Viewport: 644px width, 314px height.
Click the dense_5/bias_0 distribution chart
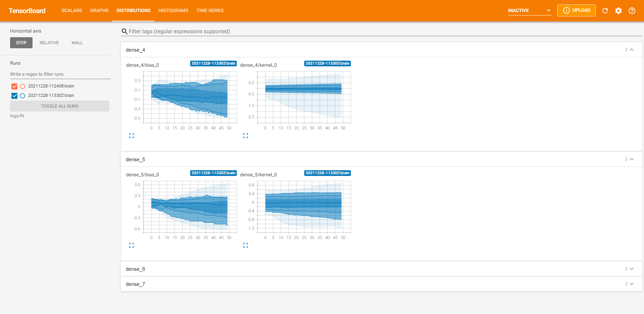190,207
